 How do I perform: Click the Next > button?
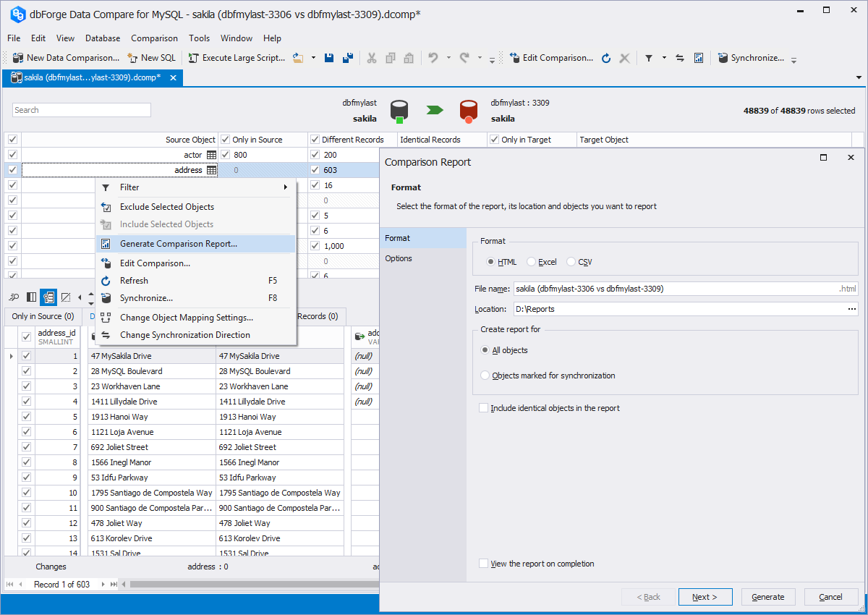tap(705, 597)
